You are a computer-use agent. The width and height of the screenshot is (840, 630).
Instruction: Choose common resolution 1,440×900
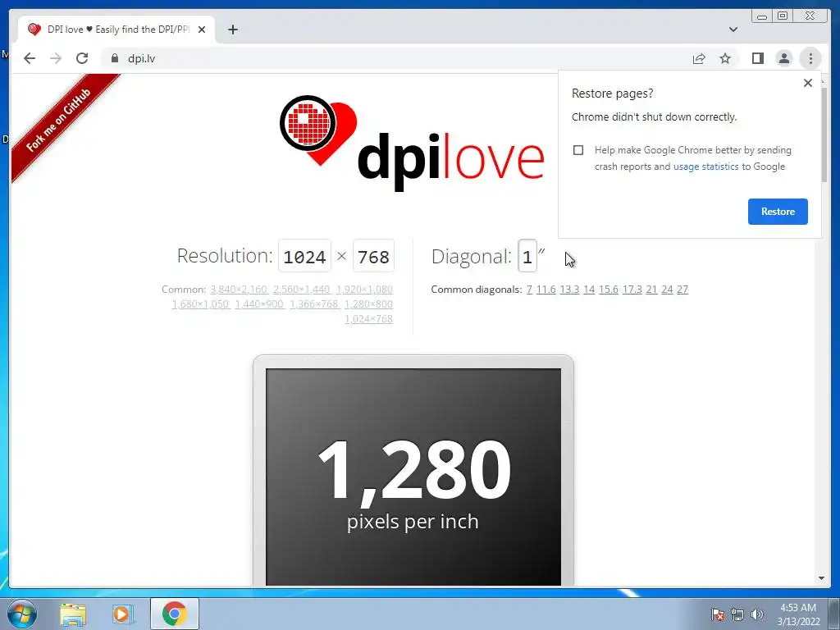(260, 304)
